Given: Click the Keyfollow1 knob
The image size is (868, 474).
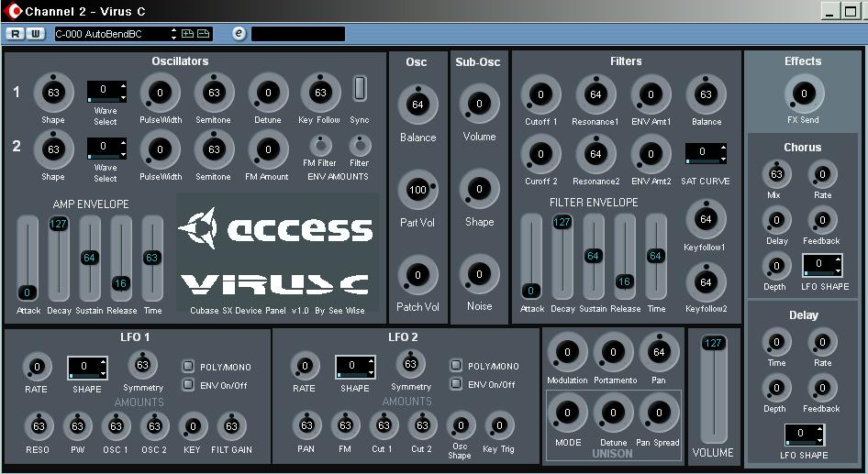Looking at the screenshot, I should [706, 219].
